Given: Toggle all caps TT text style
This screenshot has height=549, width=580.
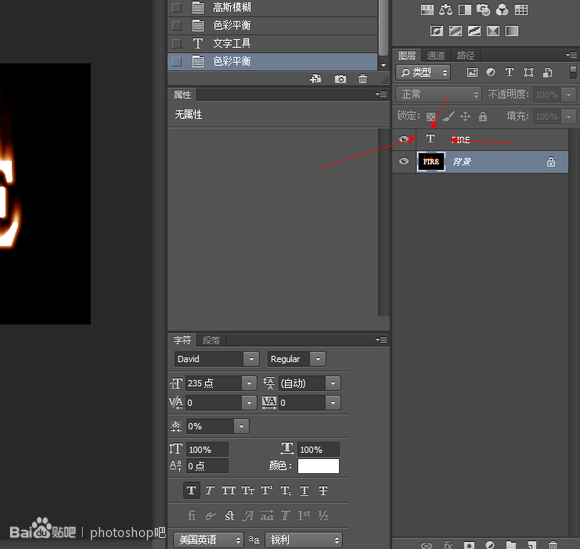Looking at the screenshot, I should tap(229, 491).
